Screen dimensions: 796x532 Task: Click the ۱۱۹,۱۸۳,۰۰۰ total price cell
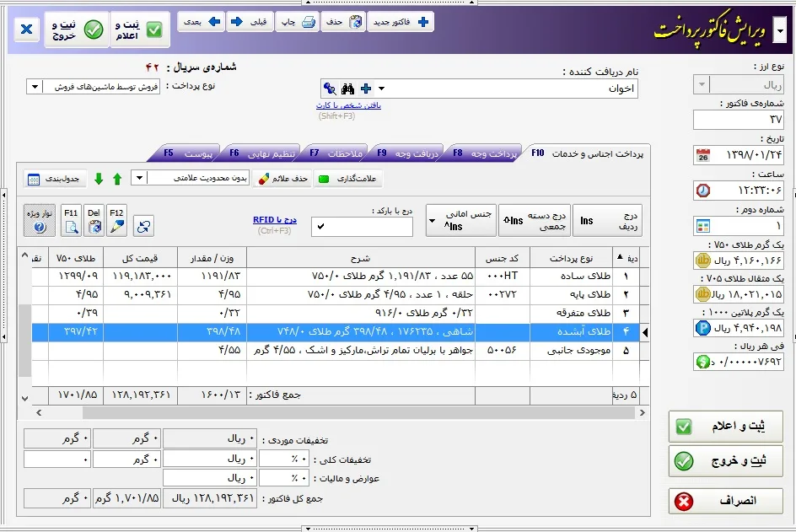tap(141, 277)
